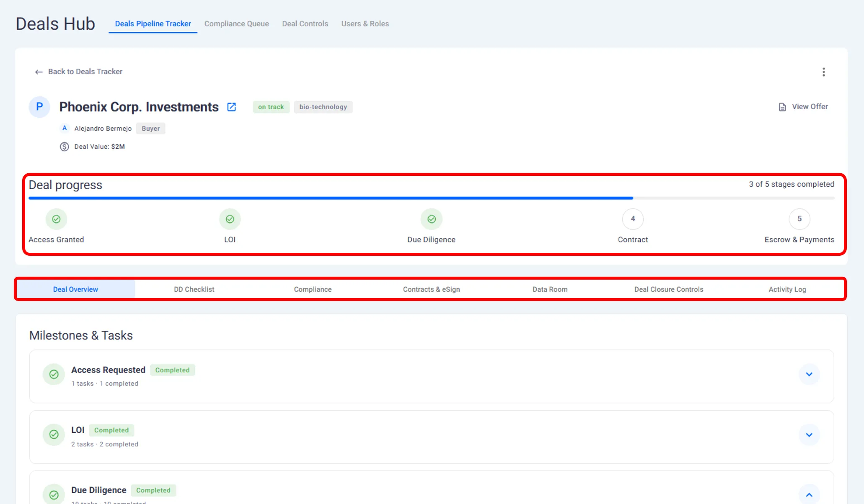
Task: Open the Data Room tab
Action: (x=550, y=289)
